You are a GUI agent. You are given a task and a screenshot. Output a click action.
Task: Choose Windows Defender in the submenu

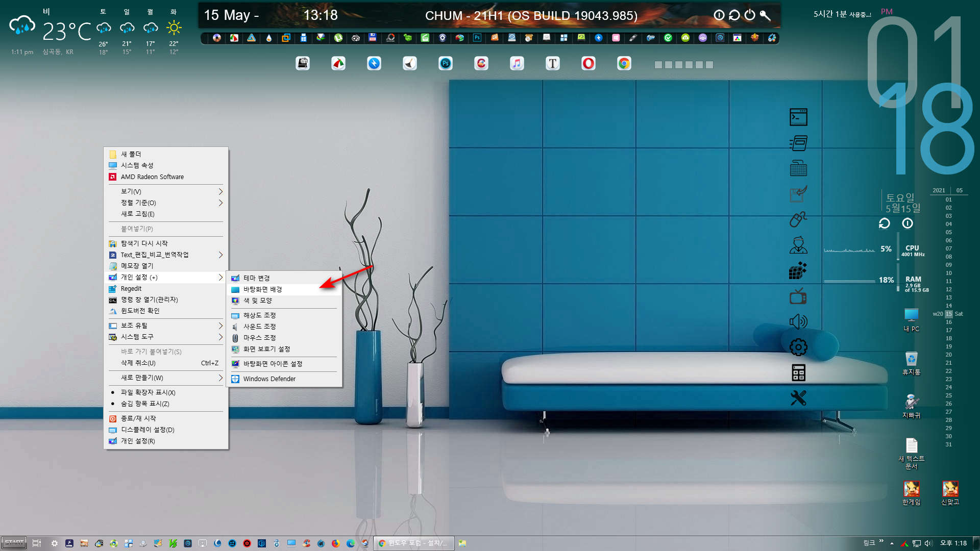pyautogui.click(x=284, y=379)
